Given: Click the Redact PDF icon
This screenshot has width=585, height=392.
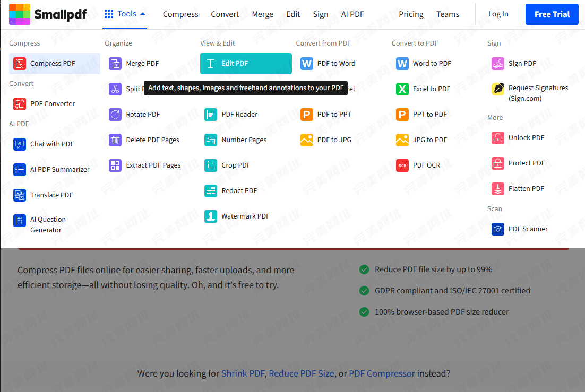Looking at the screenshot, I should 210,190.
